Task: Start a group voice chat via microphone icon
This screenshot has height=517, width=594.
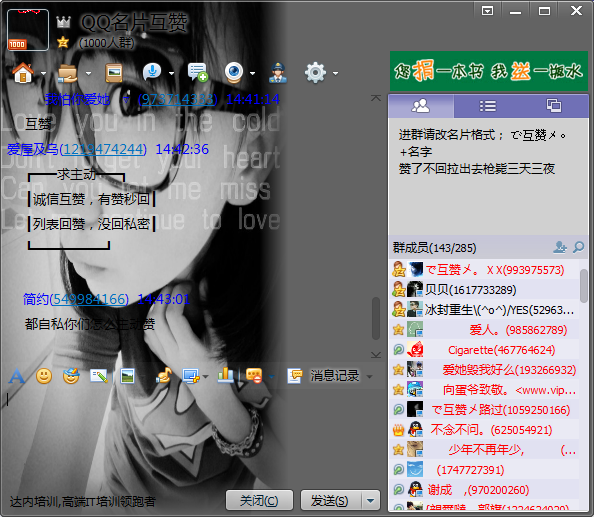Action: coord(152,72)
